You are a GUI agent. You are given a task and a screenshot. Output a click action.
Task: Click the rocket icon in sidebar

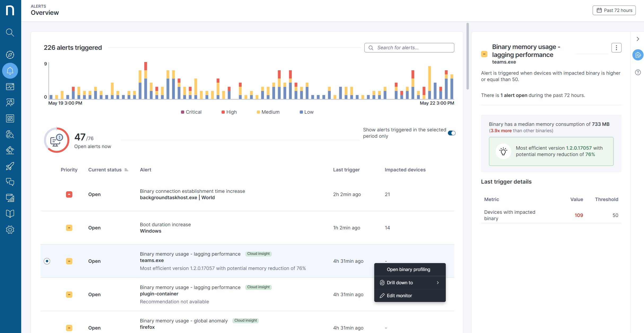click(10, 166)
